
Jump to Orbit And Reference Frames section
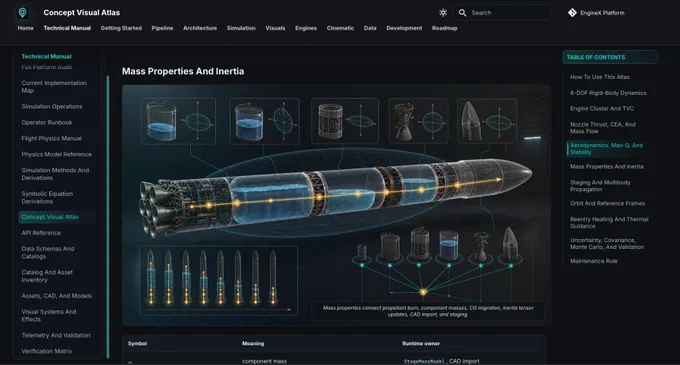pyautogui.click(x=607, y=204)
